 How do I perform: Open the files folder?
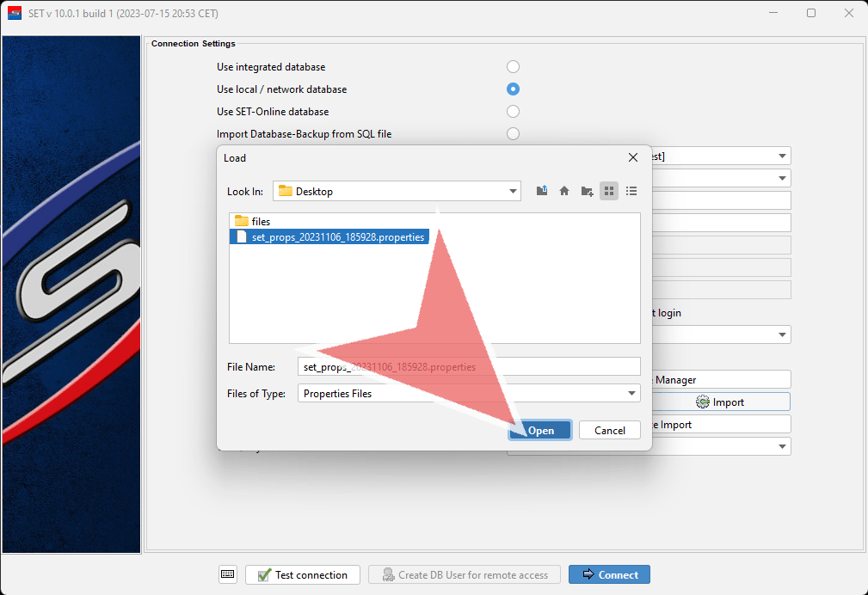coord(260,222)
